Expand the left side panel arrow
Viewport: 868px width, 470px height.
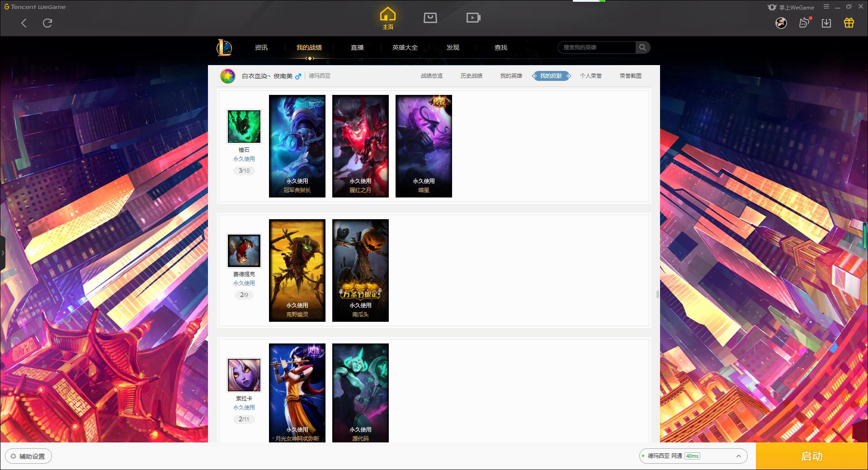3,253
